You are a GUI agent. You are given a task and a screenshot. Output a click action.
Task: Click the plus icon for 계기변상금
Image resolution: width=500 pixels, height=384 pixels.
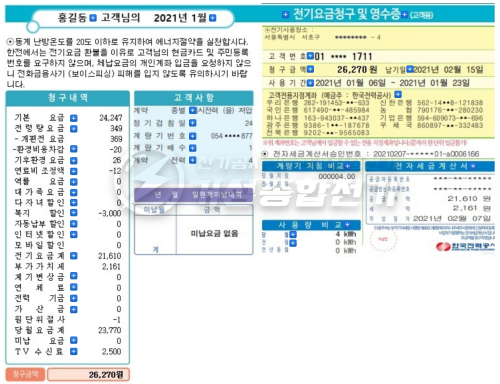[x=74, y=277]
